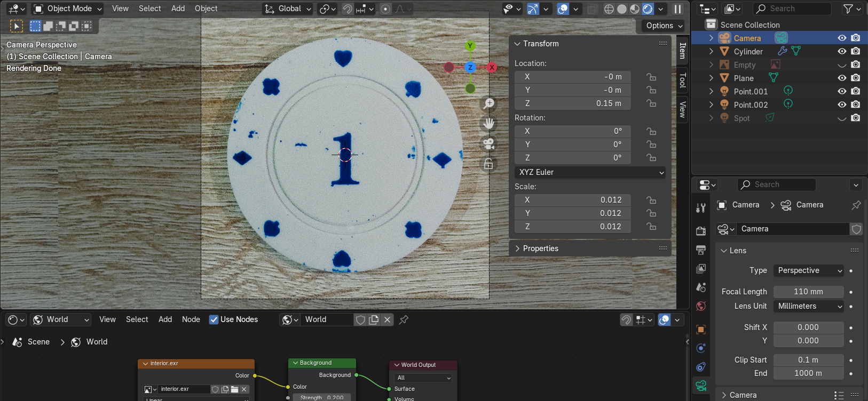The height and width of the screenshot is (401, 868).
Task: Click the zoom magnifier viewport icon
Action: [488, 103]
